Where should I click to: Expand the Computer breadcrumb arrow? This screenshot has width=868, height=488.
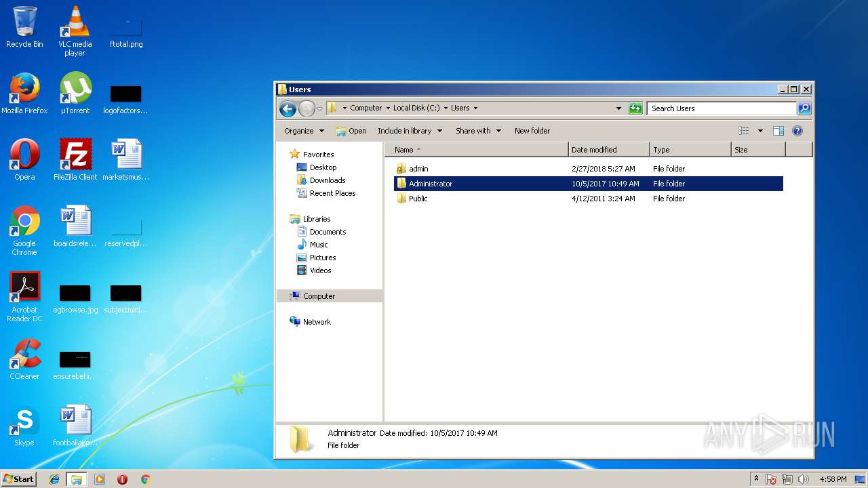(388, 108)
